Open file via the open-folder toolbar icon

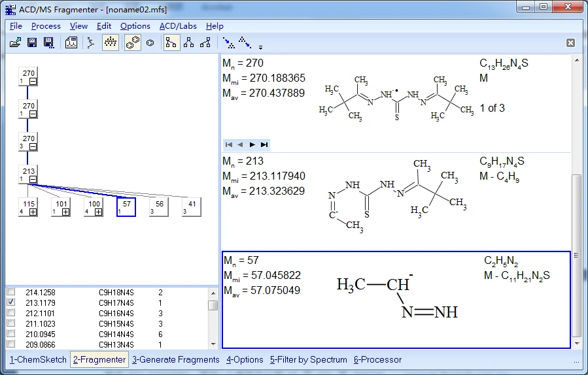pos(16,42)
